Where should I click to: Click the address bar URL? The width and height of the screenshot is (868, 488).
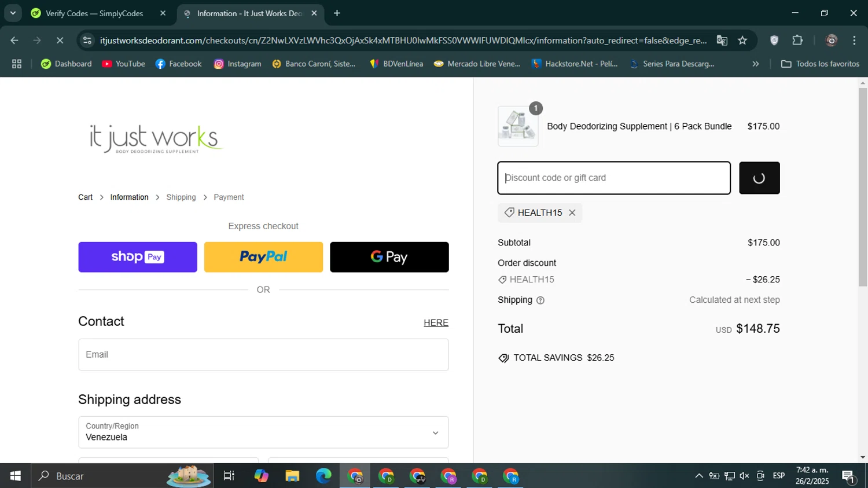[403, 41]
